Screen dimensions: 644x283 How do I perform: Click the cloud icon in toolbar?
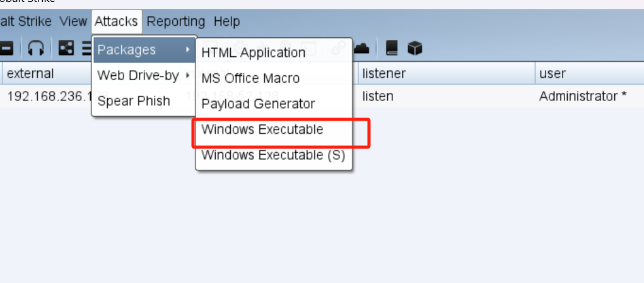(x=361, y=48)
